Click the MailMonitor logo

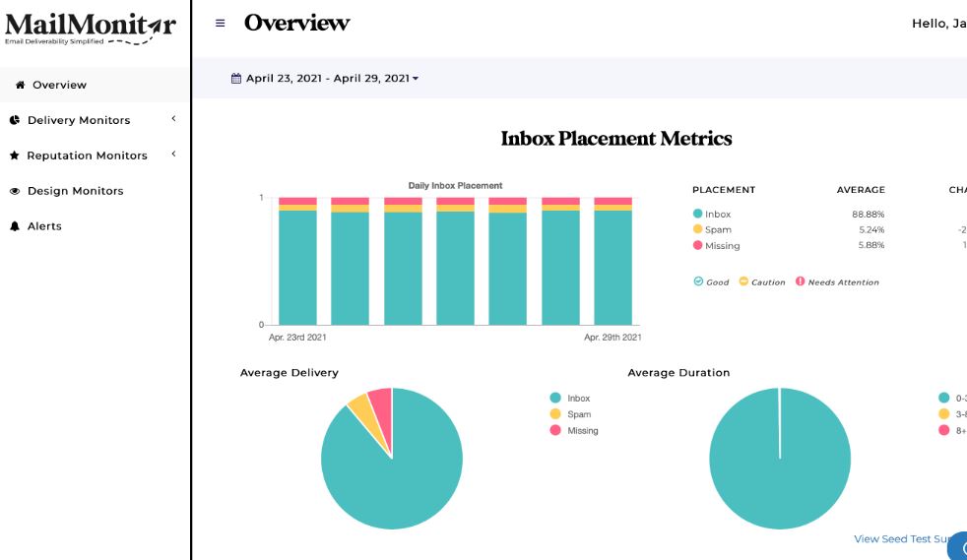(x=91, y=29)
